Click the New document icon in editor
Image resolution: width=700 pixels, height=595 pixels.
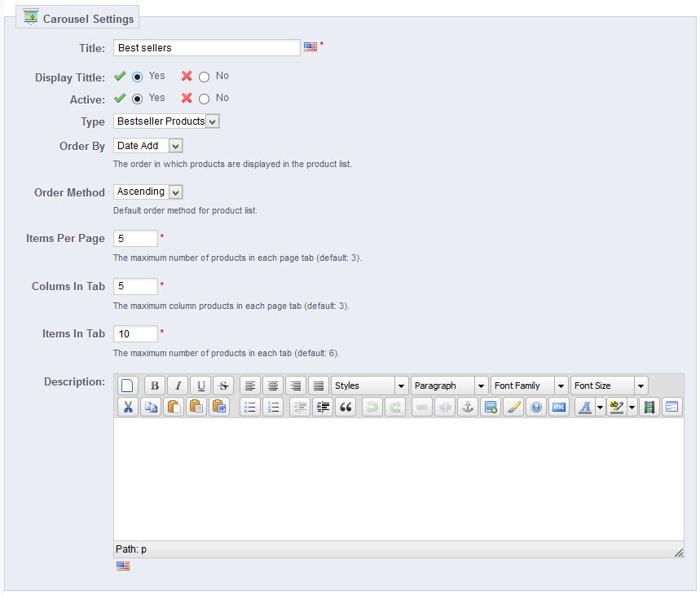coord(128,386)
